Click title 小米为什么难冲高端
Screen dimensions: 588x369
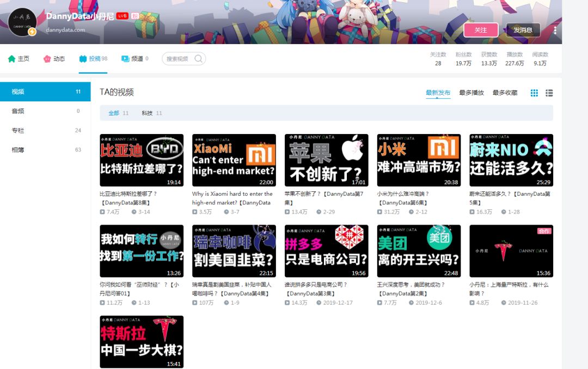[403, 198]
